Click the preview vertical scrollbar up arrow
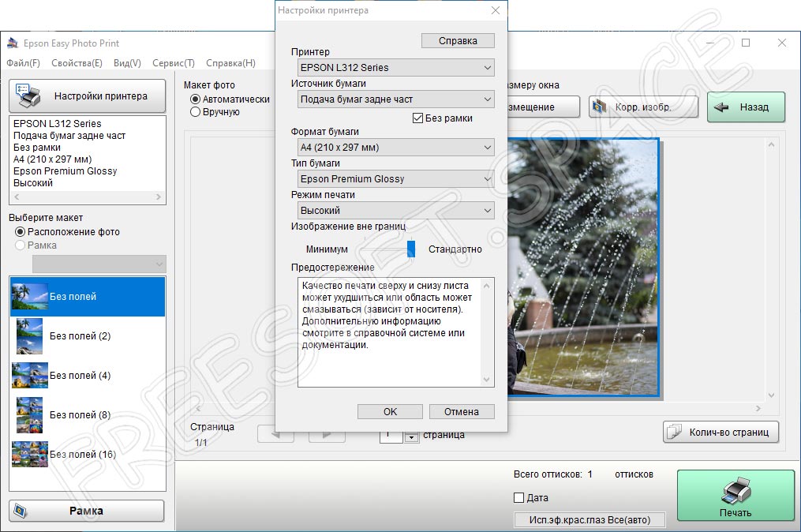 pos(771,145)
